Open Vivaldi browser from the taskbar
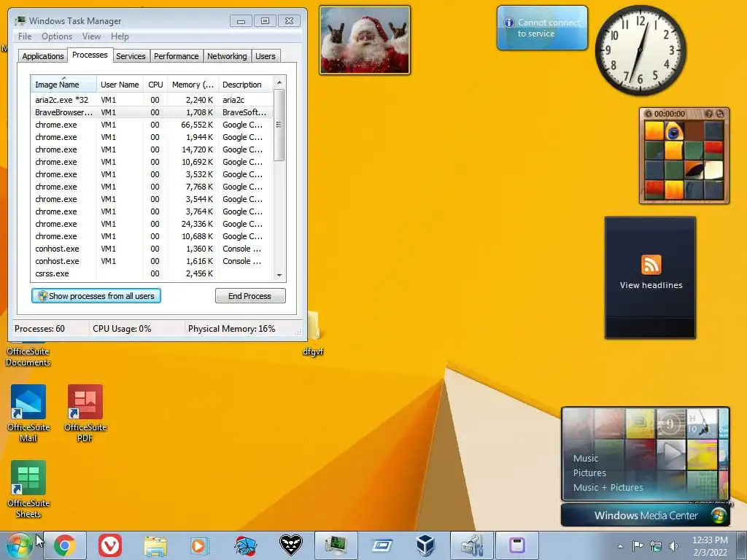 [x=110, y=545]
